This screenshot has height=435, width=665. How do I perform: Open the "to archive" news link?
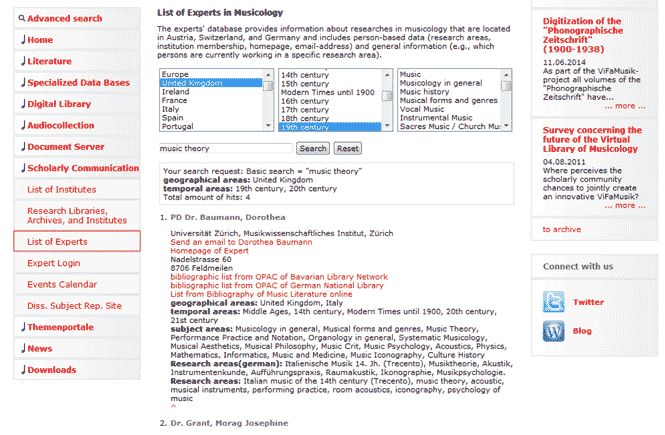point(562,229)
